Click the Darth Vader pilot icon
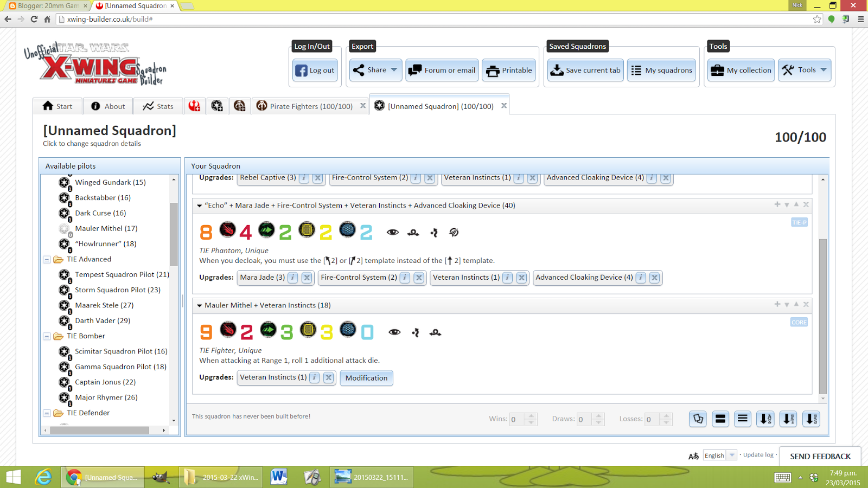The image size is (868, 488). (x=65, y=320)
